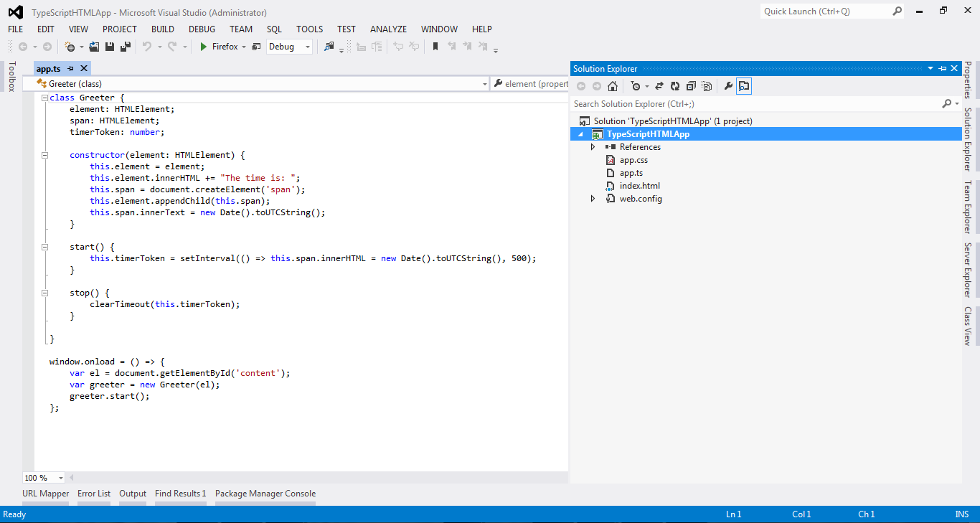Toggle a bookmark with the bookmark icon
Screen dimensions: 980x523
436,47
